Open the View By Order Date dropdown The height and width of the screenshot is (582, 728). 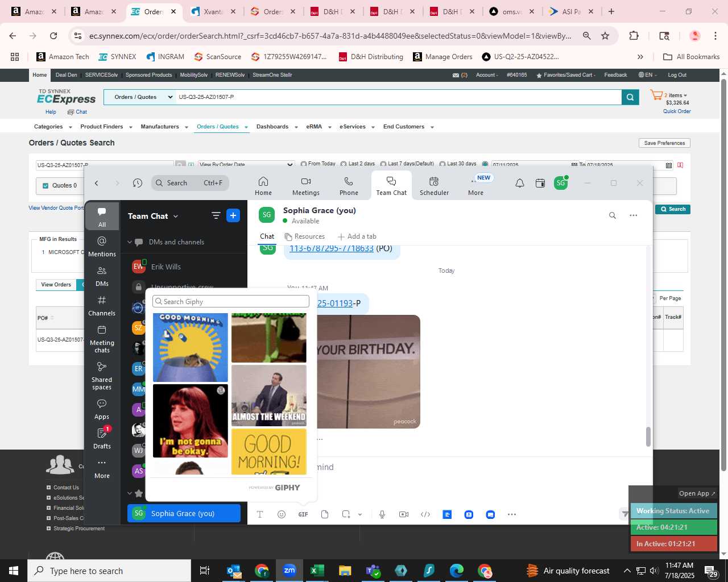pos(246,165)
